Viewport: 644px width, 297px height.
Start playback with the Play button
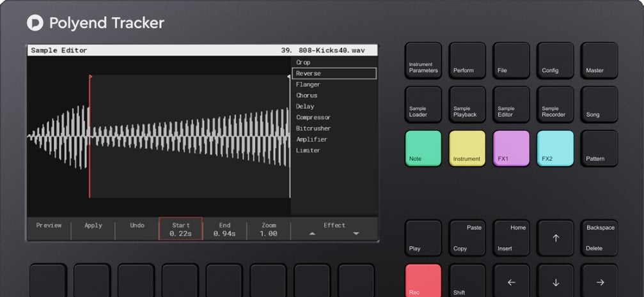tap(423, 238)
